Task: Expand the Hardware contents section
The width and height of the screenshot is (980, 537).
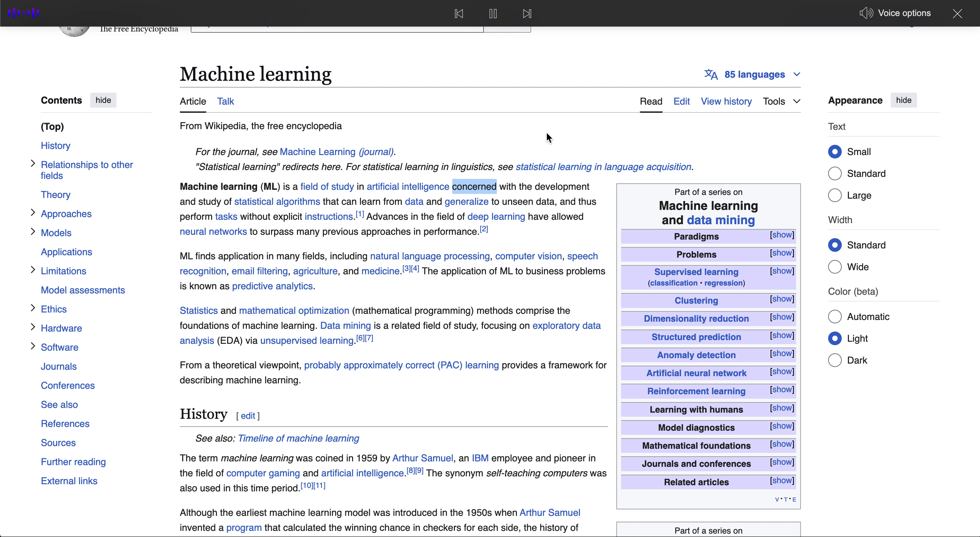Action: [33, 327]
